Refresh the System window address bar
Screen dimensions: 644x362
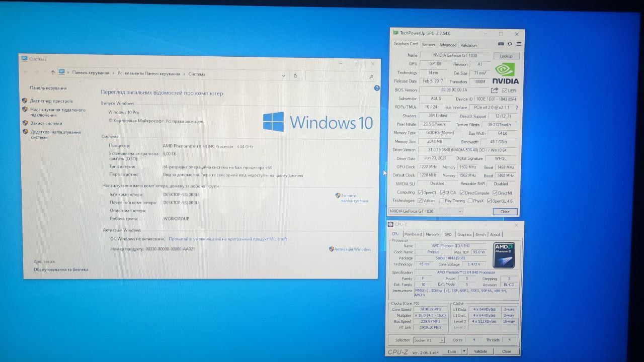point(295,76)
